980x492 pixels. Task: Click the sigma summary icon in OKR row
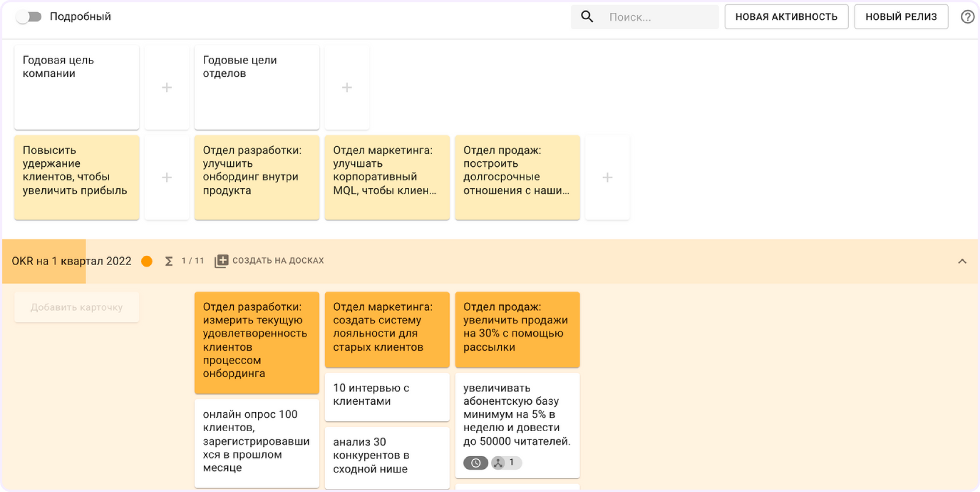point(169,261)
